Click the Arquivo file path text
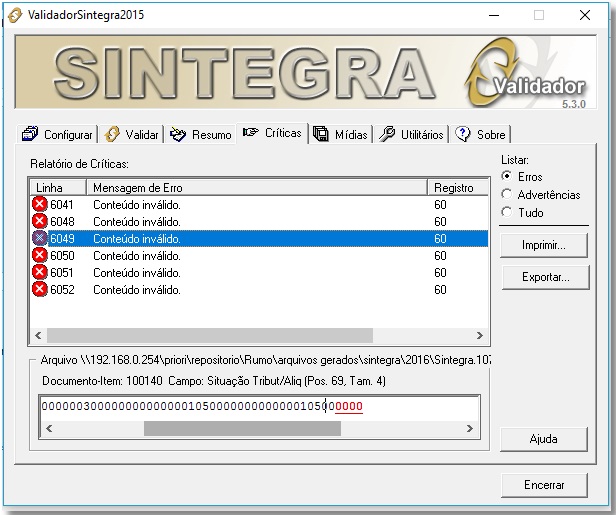The image size is (616, 515). (266, 360)
